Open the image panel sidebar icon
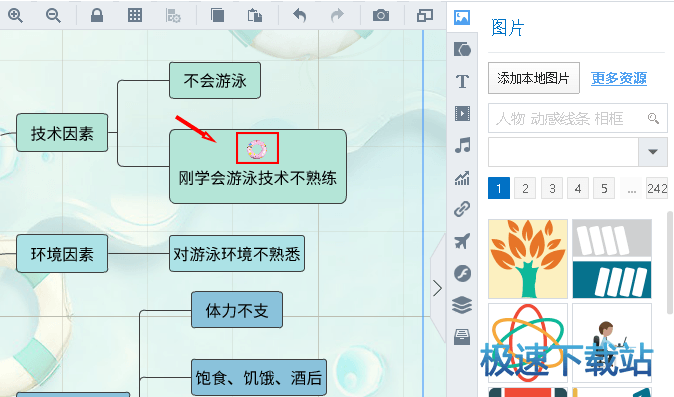 click(x=462, y=17)
